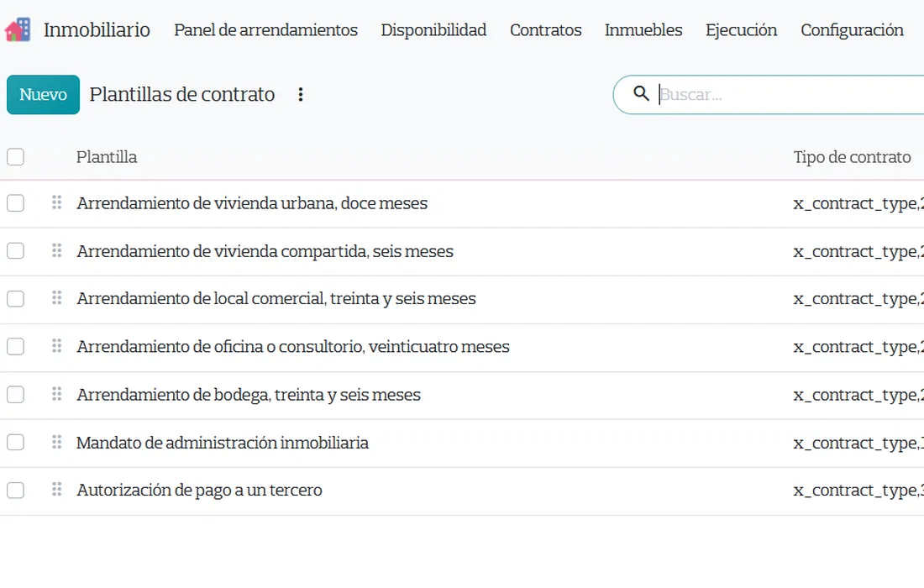This screenshot has width=924, height=588.
Task: Select the vivienda urbana, doce meses row checkbox
Action: 15,203
